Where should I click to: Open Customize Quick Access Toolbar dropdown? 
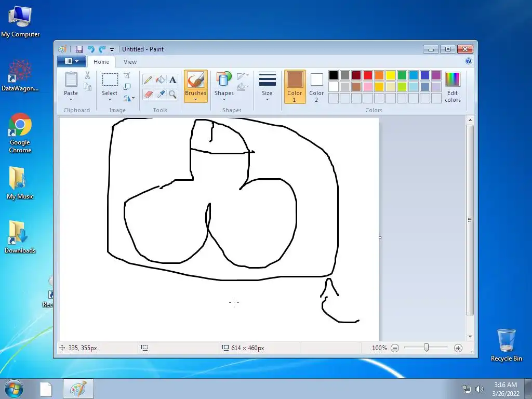(112, 50)
